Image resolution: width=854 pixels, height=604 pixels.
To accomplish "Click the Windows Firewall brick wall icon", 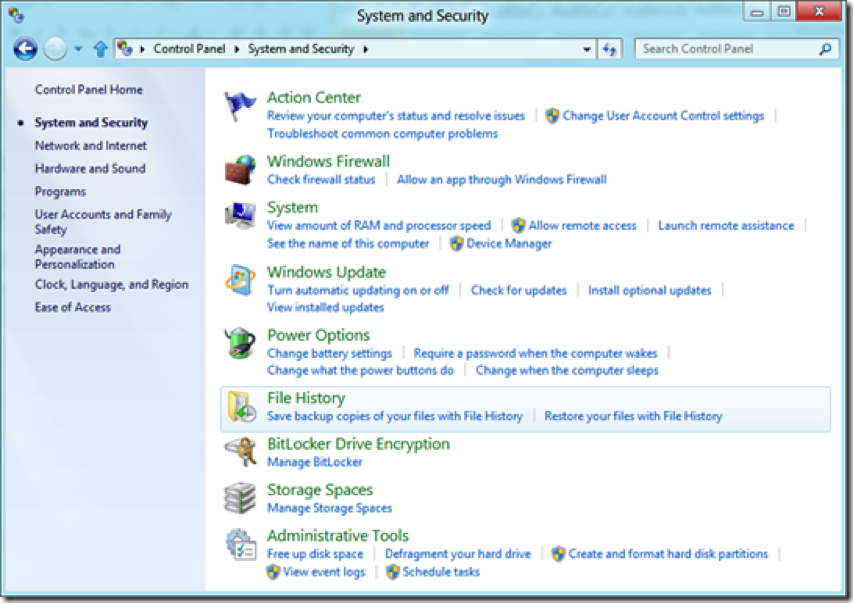I will [x=240, y=169].
